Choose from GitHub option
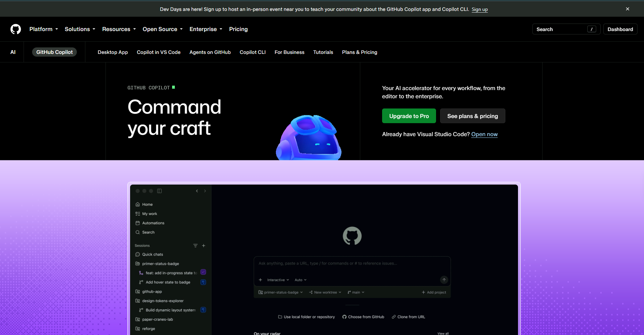Screen dimensions: 644x335 coord(363,317)
